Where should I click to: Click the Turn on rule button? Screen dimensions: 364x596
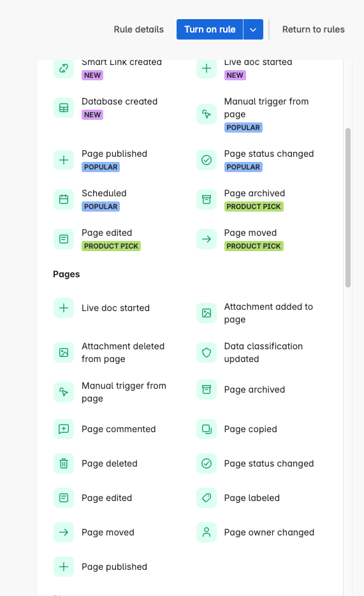pyautogui.click(x=210, y=29)
